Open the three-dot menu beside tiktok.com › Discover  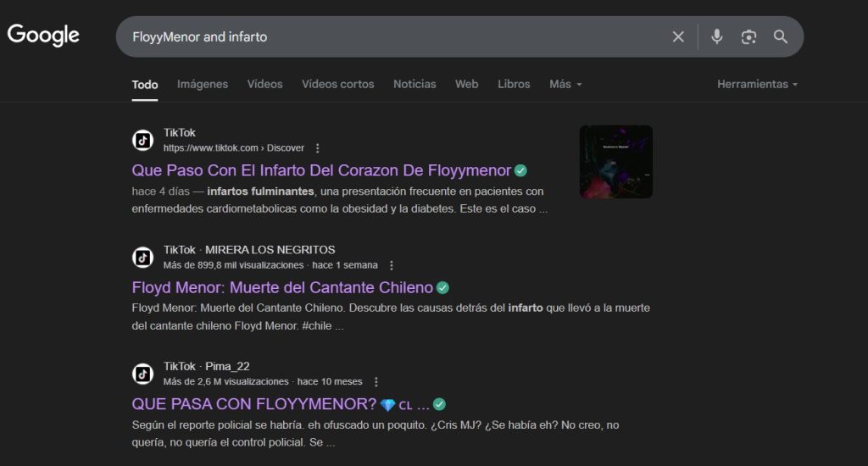click(317, 148)
